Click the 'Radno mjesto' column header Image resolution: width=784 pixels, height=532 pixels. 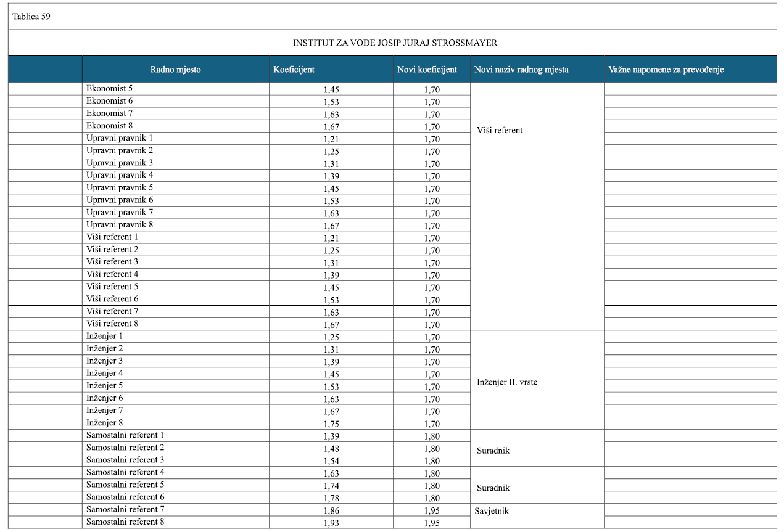176,70
